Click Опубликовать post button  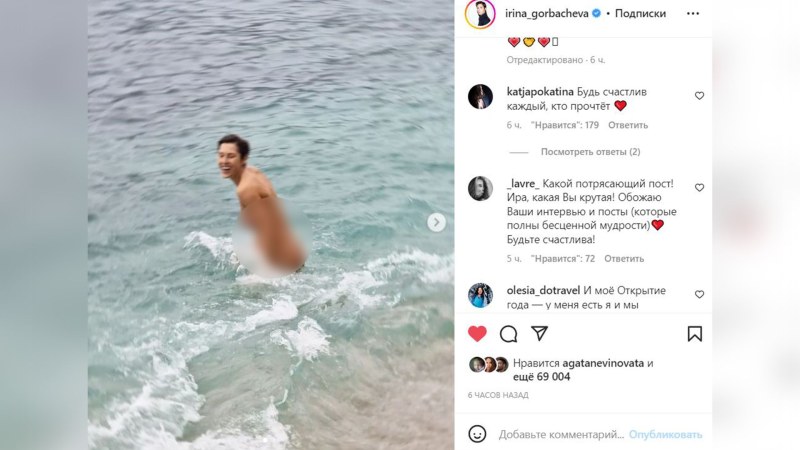coord(665,435)
